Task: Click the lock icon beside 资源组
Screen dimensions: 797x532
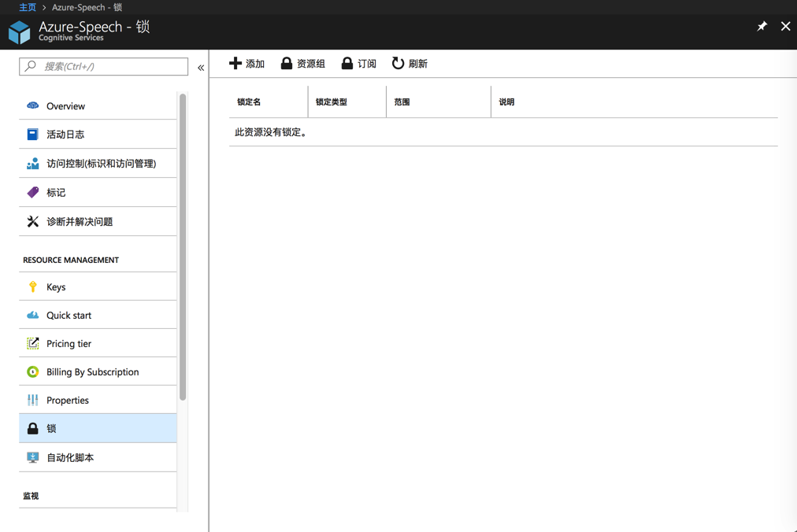Action: tap(287, 63)
